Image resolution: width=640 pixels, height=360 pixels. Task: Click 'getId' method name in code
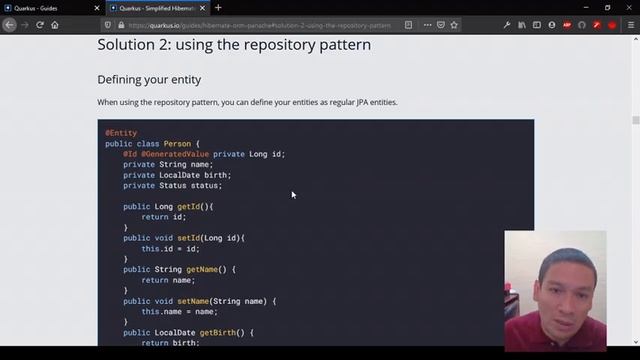[189, 207]
